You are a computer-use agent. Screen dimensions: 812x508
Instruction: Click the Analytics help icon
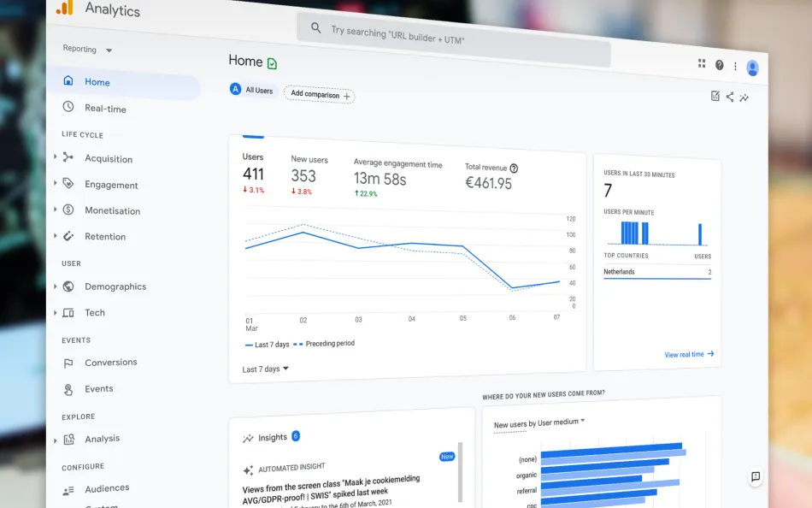coord(719,65)
